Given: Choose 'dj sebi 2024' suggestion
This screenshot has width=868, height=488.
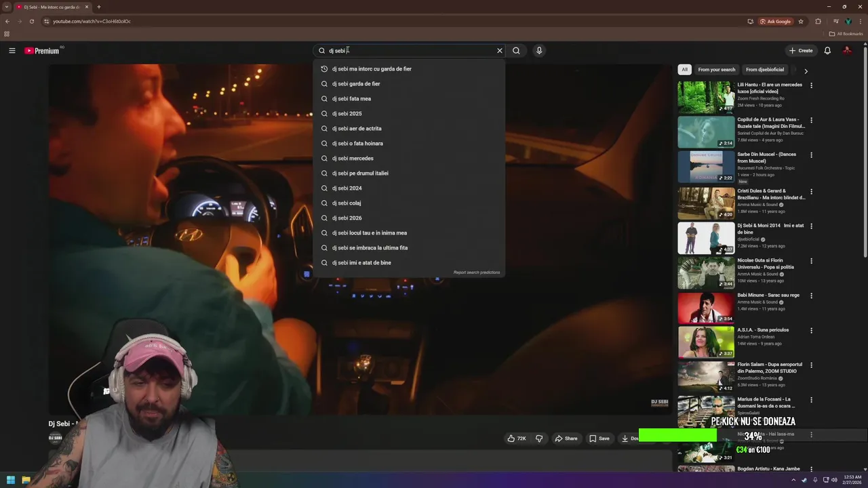Looking at the screenshot, I should pyautogui.click(x=409, y=188).
